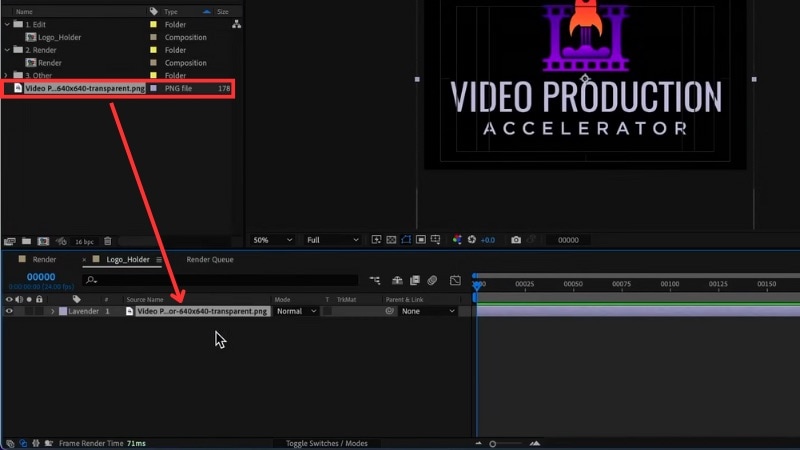Image resolution: width=800 pixels, height=450 pixels.
Task: Open the 50% magnification dropdown
Action: point(272,240)
